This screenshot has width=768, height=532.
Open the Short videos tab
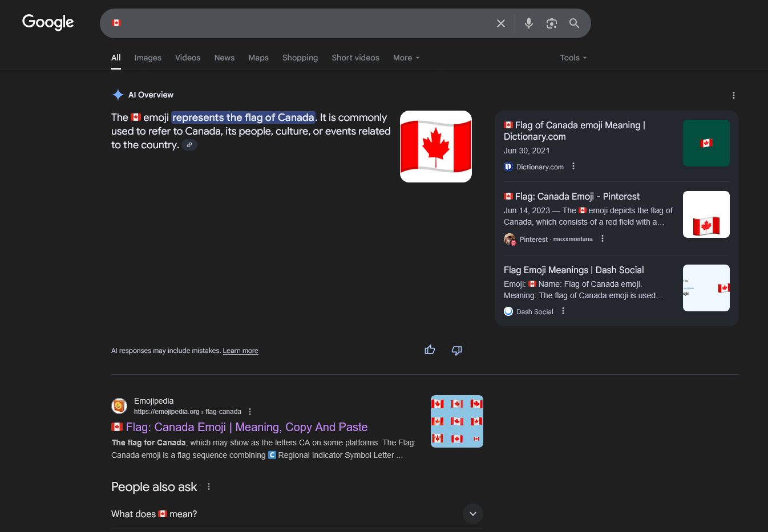(355, 58)
